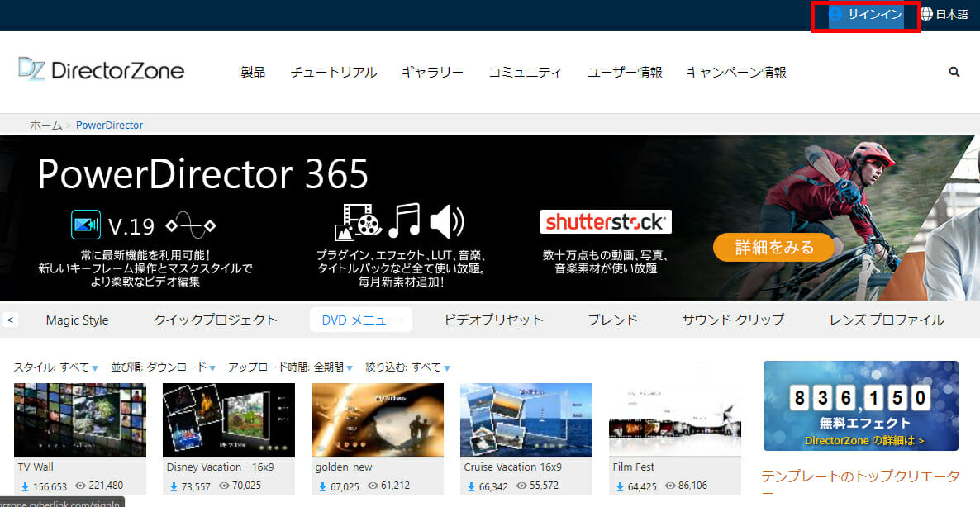Image resolution: width=980 pixels, height=507 pixels.
Task: Click the download icon under TV Wall
Action: (25, 486)
